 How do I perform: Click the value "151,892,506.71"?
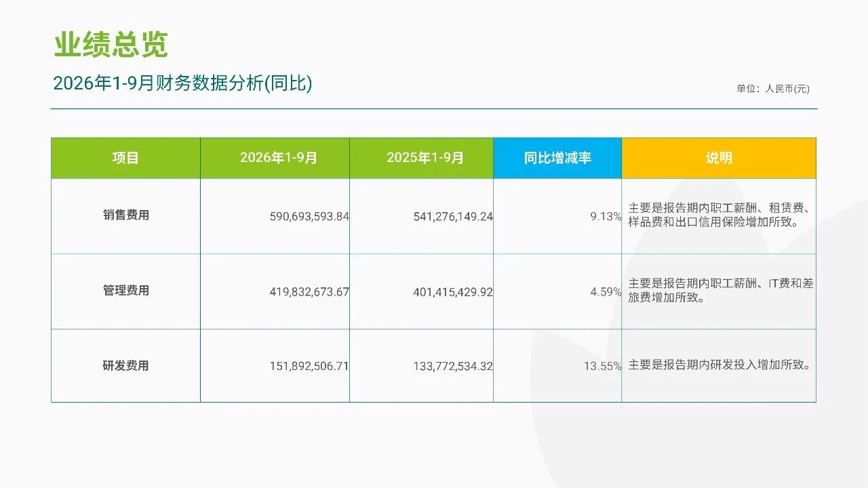point(309,366)
